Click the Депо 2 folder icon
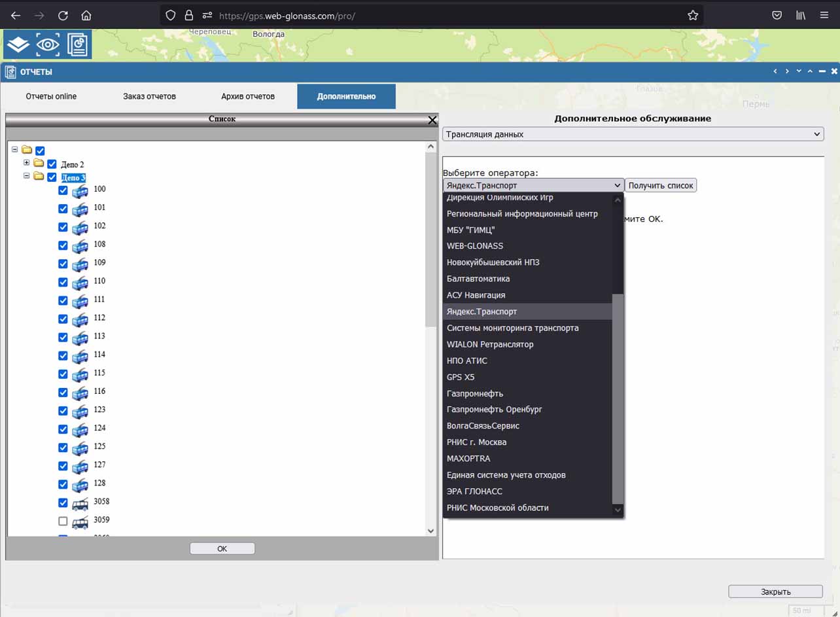The height and width of the screenshot is (617, 840). (x=39, y=163)
